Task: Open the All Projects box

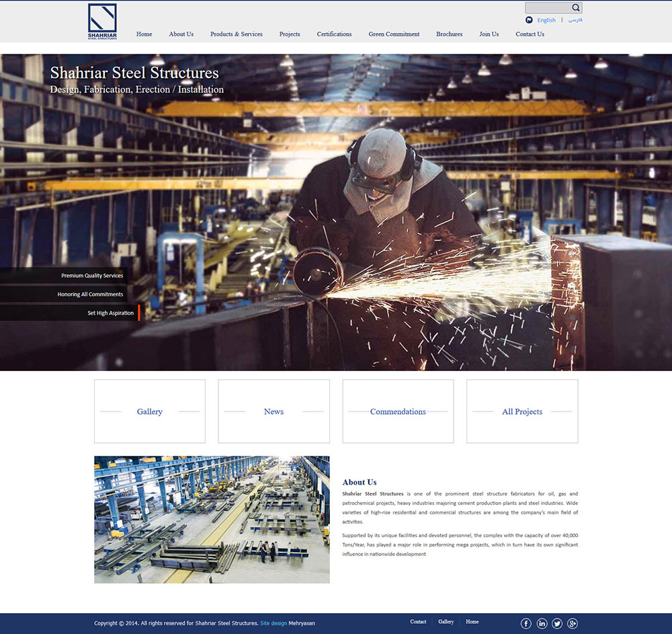Action: coord(522,411)
